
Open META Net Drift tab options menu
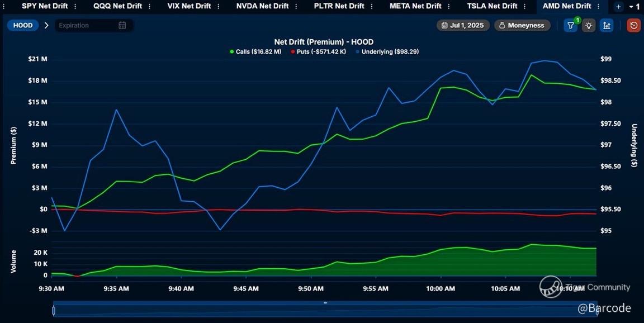pyautogui.click(x=449, y=7)
